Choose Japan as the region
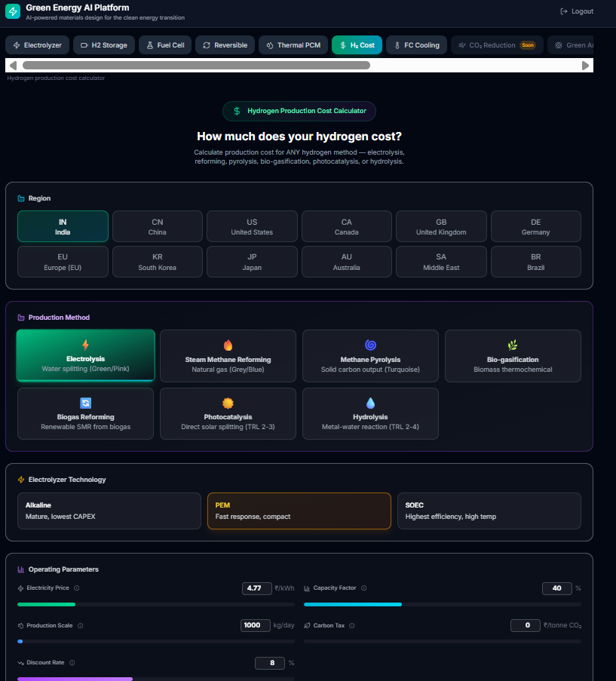 tap(252, 262)
